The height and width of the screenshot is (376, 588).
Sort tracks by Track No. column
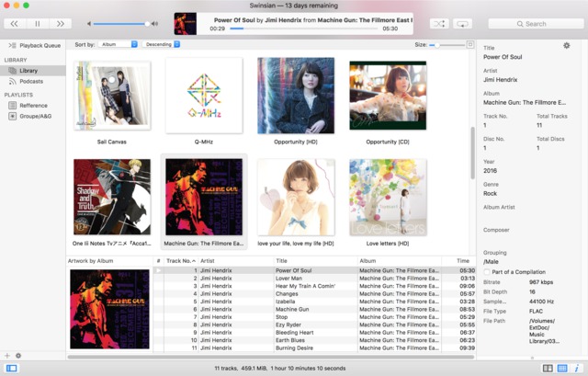coord(181,261)
